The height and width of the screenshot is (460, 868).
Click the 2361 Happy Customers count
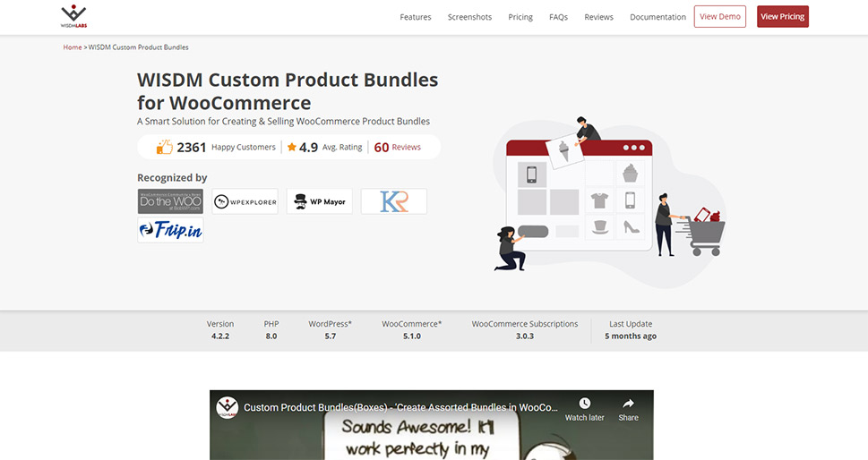(226, 147)
